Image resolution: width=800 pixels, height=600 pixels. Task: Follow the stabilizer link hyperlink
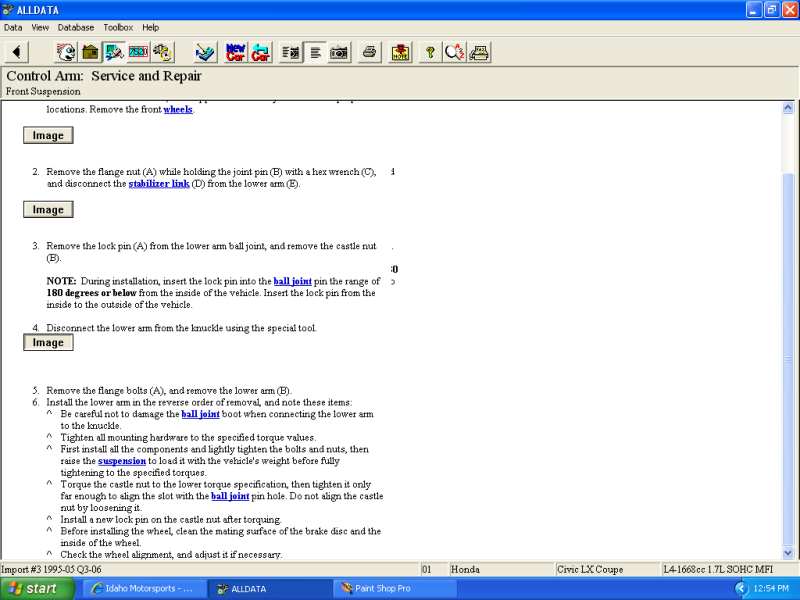pyautogui.click(x=158, y=184)
